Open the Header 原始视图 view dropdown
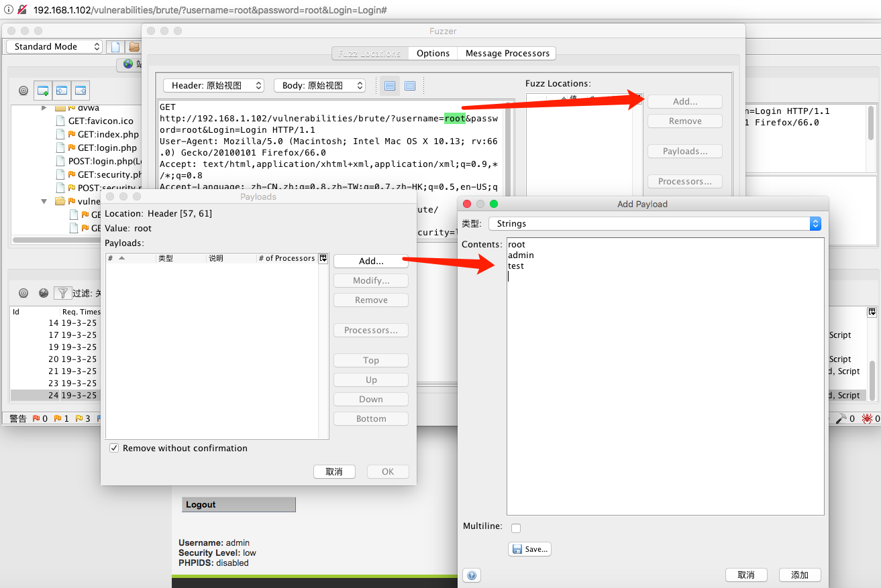This screenshot has height=588, width=881. tap(213, 85)
